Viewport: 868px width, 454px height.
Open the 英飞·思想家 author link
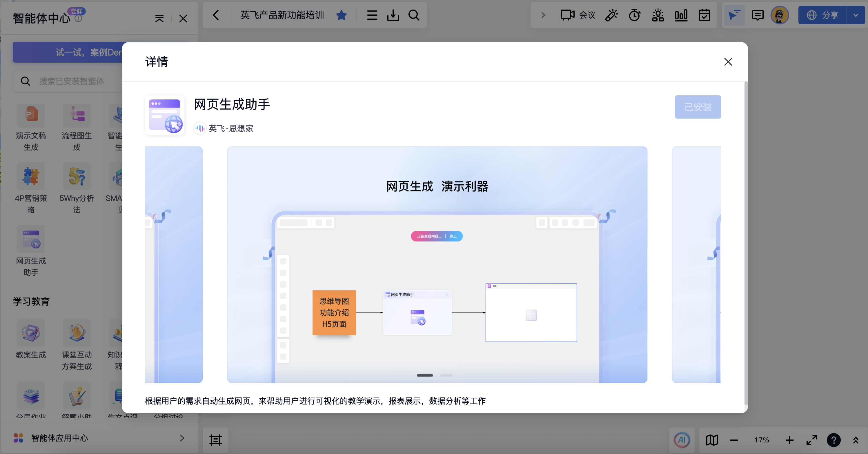224,128
